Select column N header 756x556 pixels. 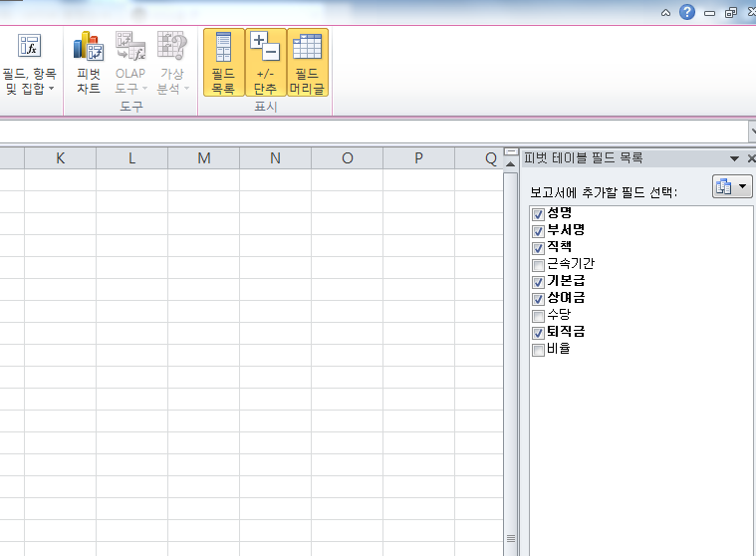pyautogui.click(x=275, y=158)
